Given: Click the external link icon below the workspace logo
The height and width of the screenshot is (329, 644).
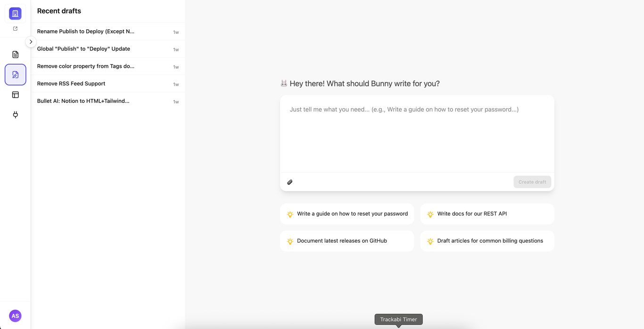Looking at the screenshot, I should click(x=15, y=28).
